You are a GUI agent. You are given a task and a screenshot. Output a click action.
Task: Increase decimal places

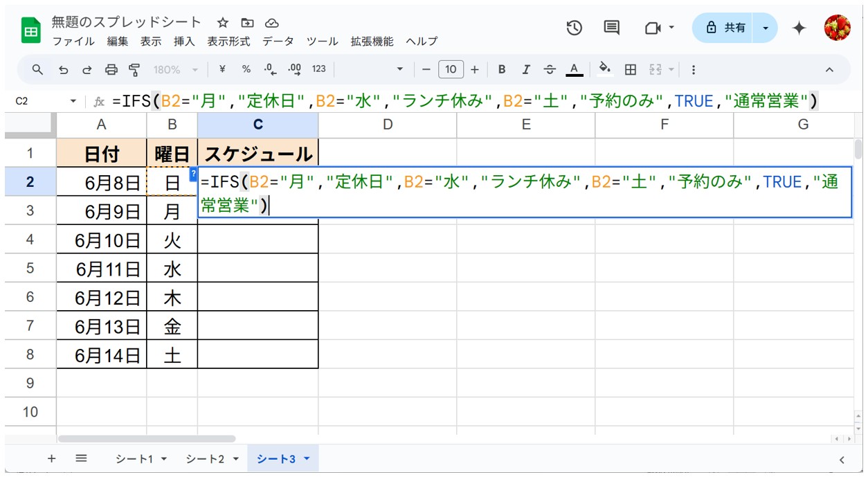click(x=294, y=69)
